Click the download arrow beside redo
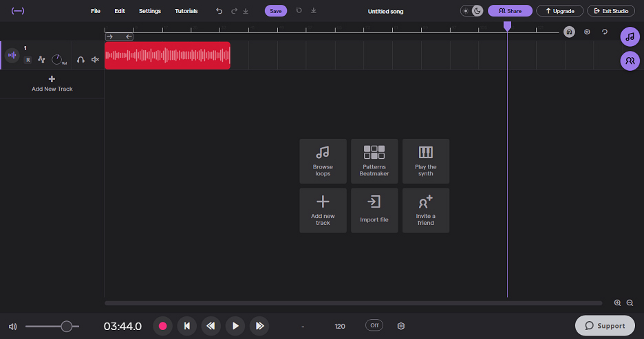This screenshot has width=644, height=339. [246, 11]
